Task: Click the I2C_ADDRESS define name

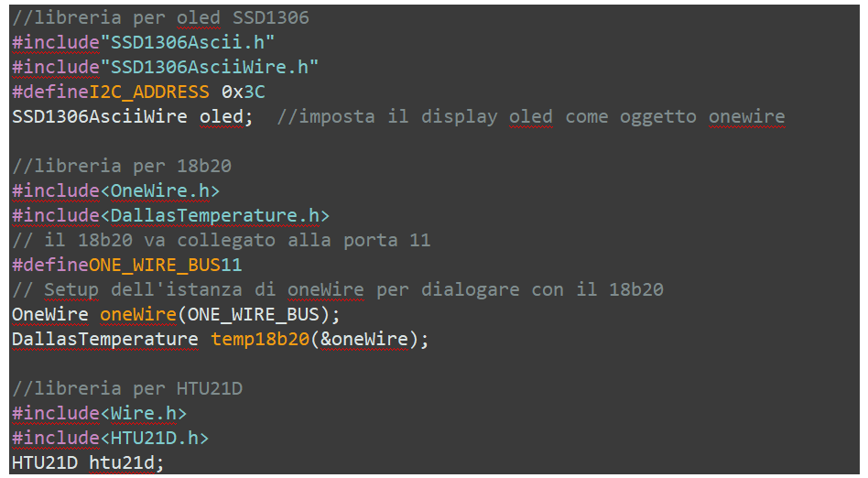Action: point(149,92)
